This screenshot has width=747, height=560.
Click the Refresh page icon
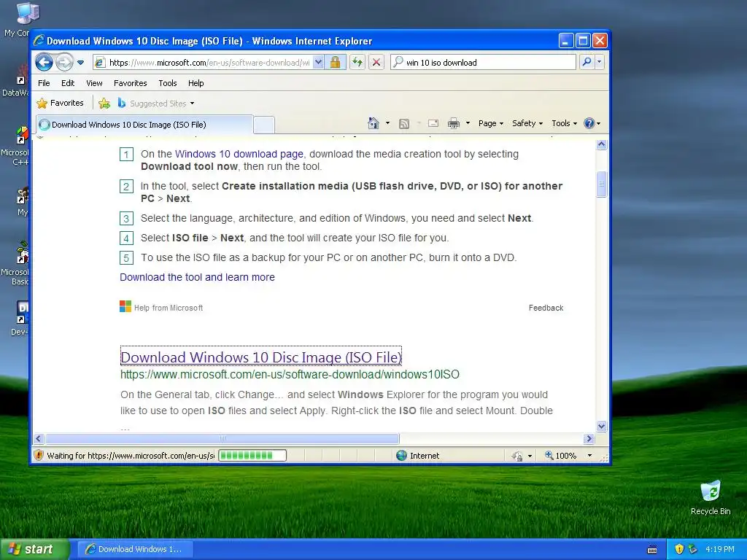(357, 63)
